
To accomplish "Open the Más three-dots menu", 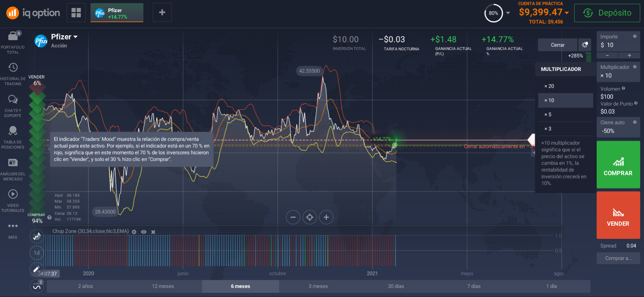I will (13, 226).
